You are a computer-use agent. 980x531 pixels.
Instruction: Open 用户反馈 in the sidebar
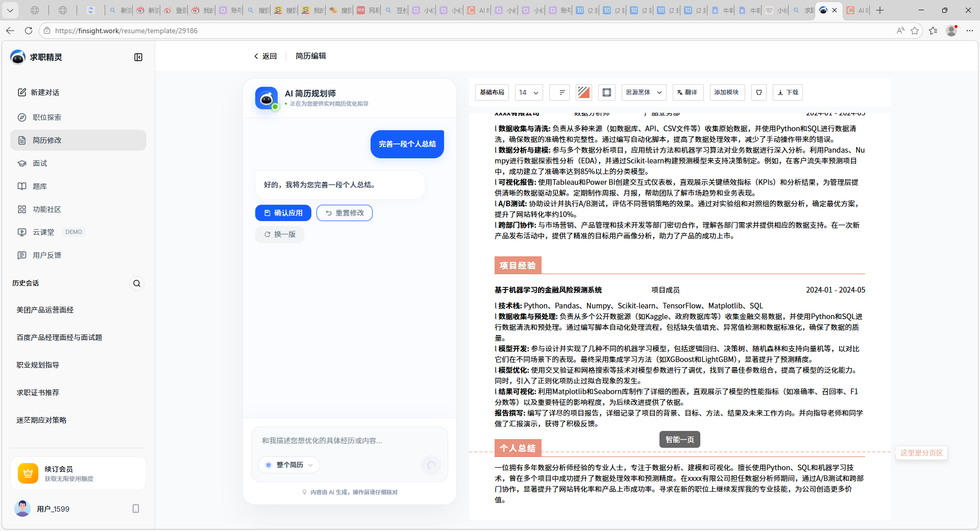tap(78, 255)
